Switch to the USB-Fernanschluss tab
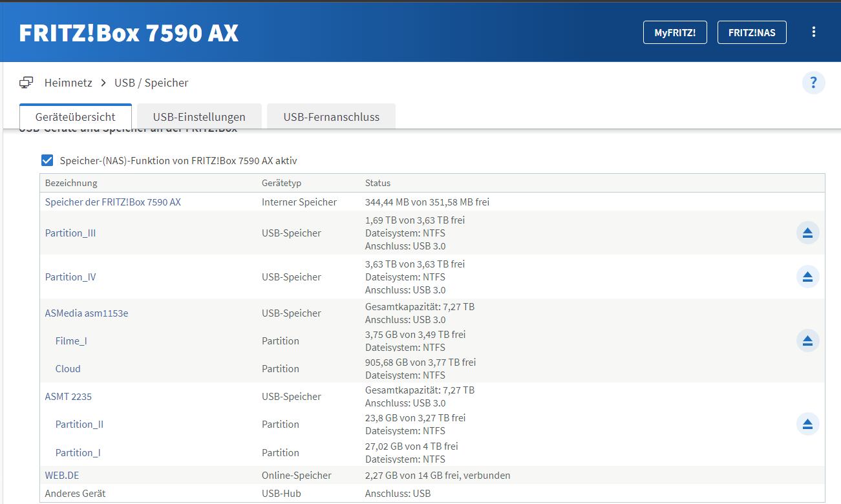 (x=331, y=116)
